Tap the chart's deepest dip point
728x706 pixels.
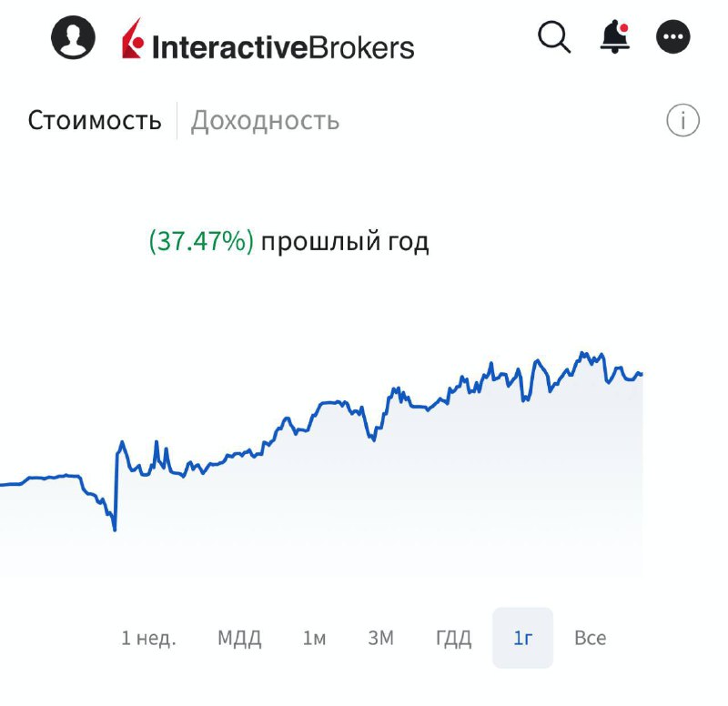(115, 529)
